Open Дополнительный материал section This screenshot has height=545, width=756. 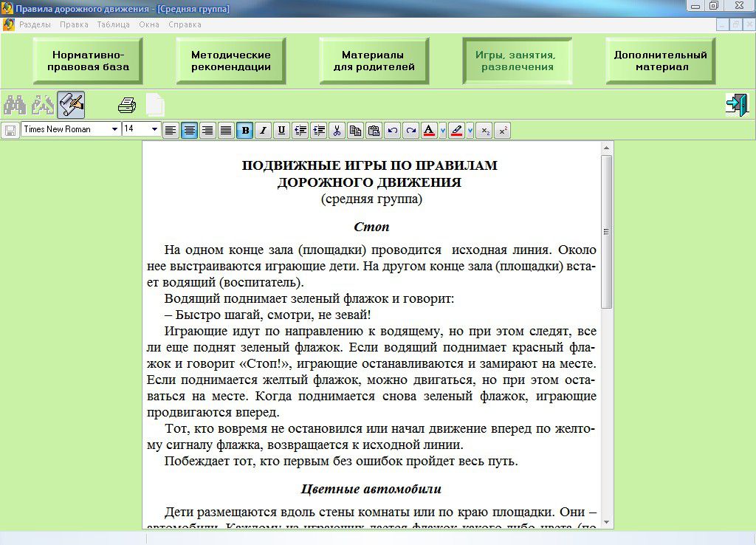click(661, 61)
